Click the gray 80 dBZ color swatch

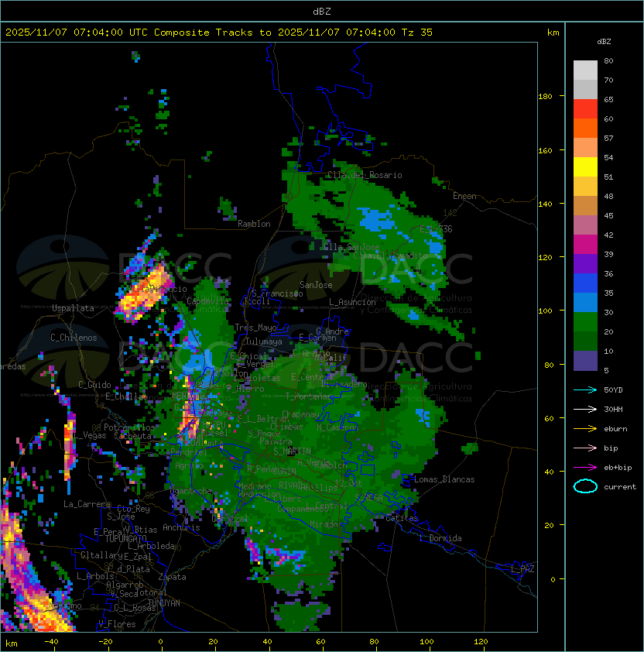(585, 70)
